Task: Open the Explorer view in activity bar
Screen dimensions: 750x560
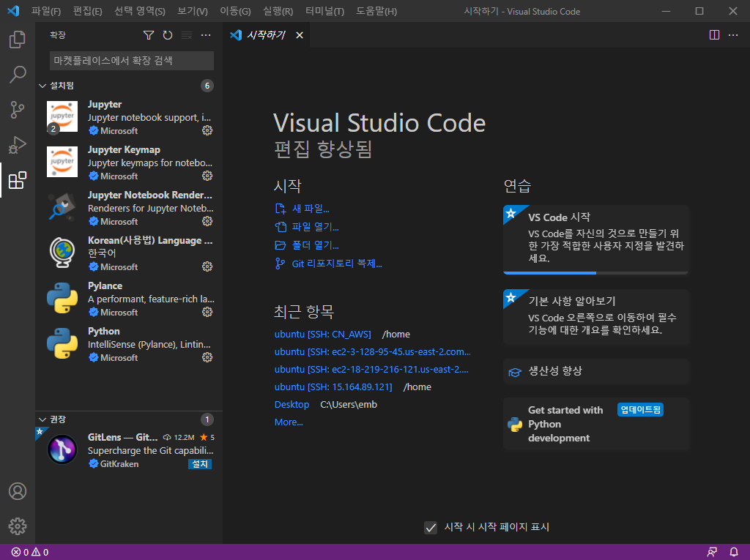Action: [x=18, y=40]
